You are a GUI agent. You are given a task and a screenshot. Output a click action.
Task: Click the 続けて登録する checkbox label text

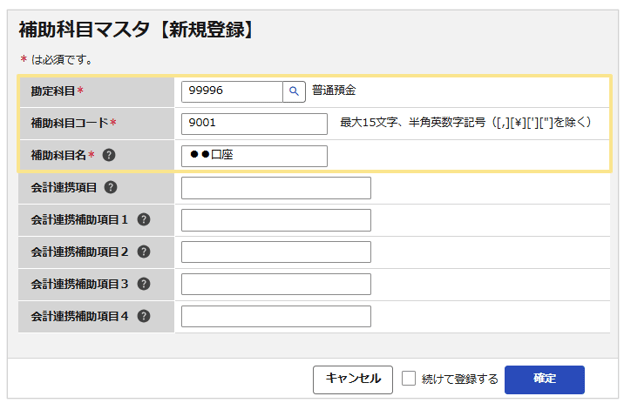460,379
